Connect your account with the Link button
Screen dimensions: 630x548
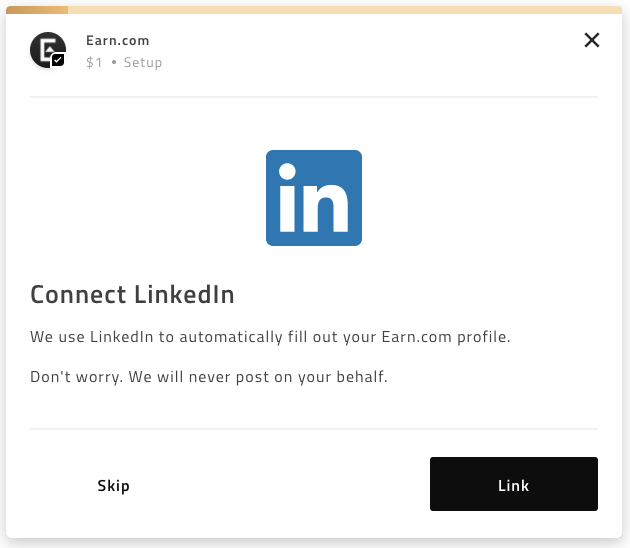point(513,484)
